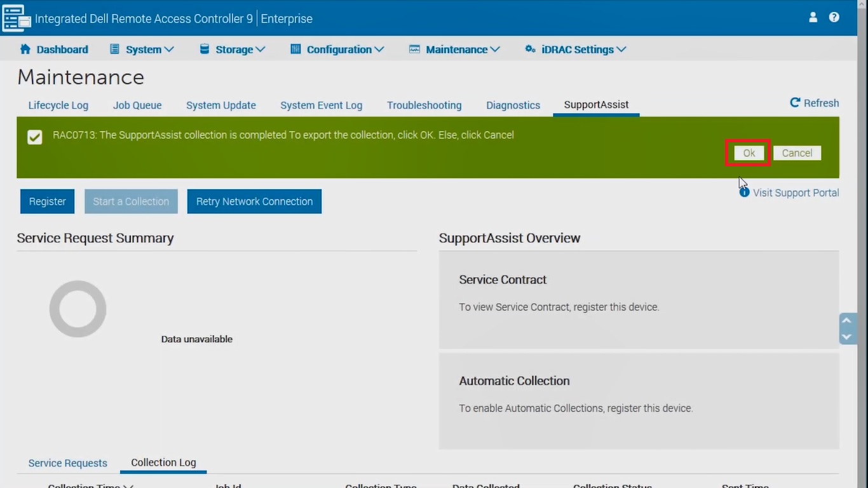
Task: Cancel the SupportAssist export prompt
Action: coord(797,153)
